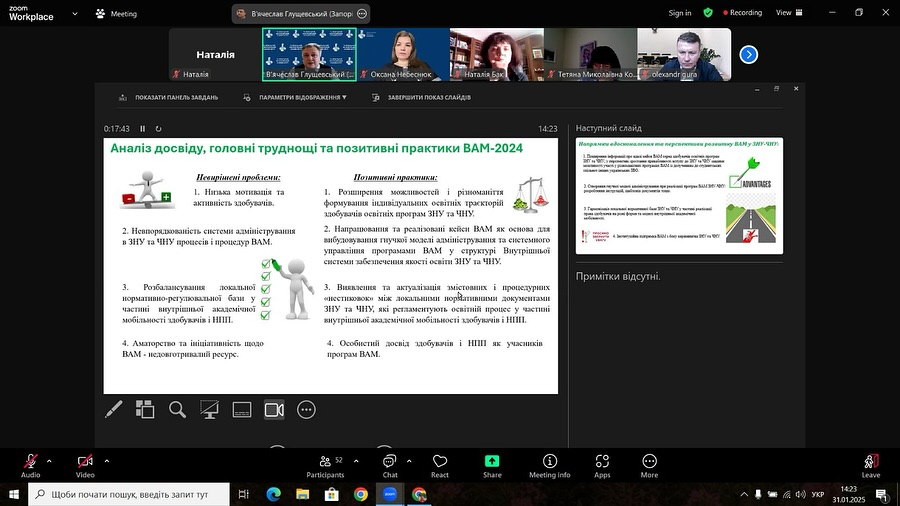Switch to Zoom app on taskbar
Screen dimensions: 900x506
(390, 494)
